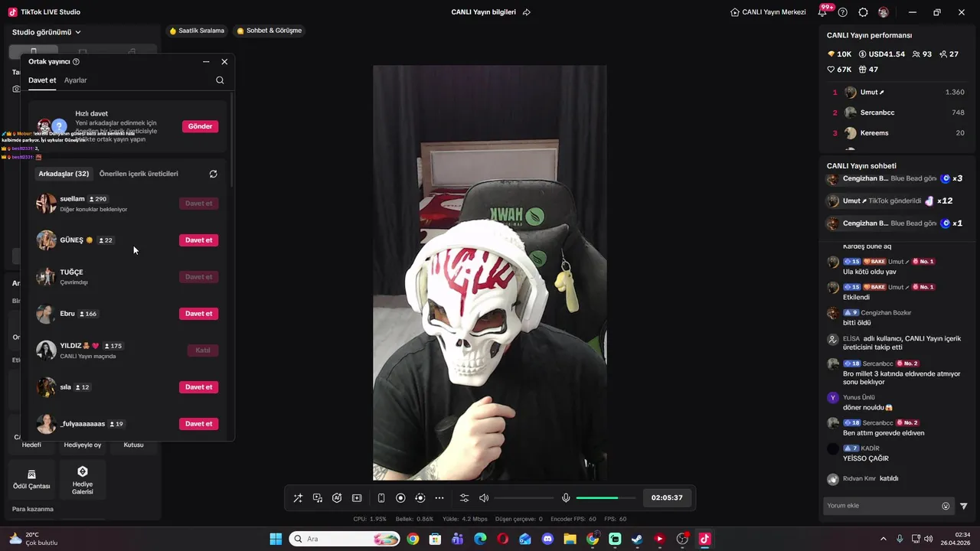Invite GÜNEŞ with Davet et

click(198, 240)
